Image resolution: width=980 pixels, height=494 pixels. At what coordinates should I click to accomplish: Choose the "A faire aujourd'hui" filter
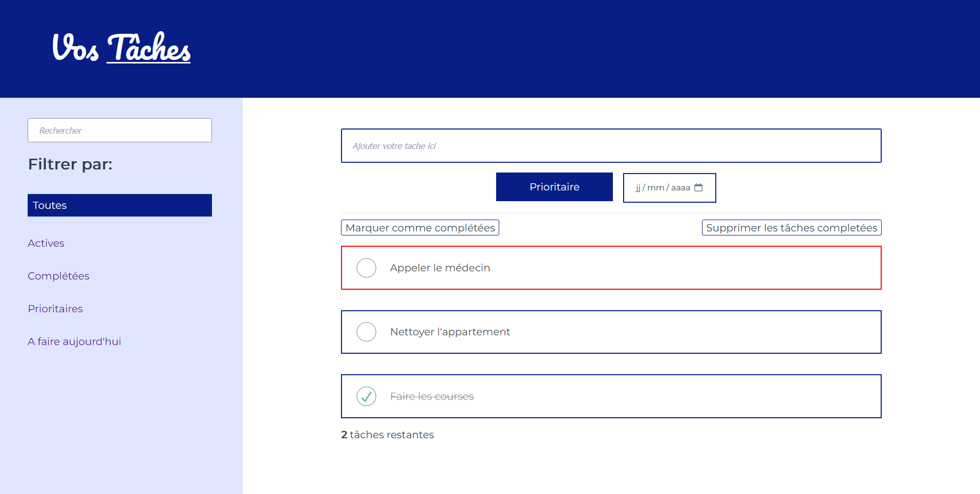74,341
